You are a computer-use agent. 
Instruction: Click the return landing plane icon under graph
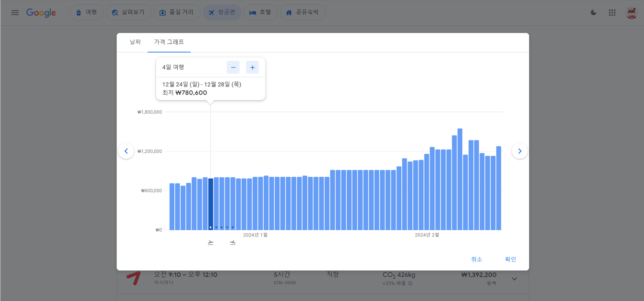[x=233, y=243]
